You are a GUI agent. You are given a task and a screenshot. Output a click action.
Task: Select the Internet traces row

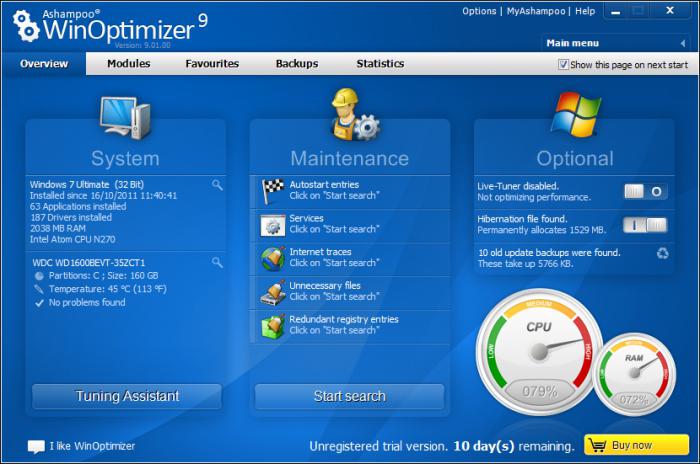(x=350, y=259)
